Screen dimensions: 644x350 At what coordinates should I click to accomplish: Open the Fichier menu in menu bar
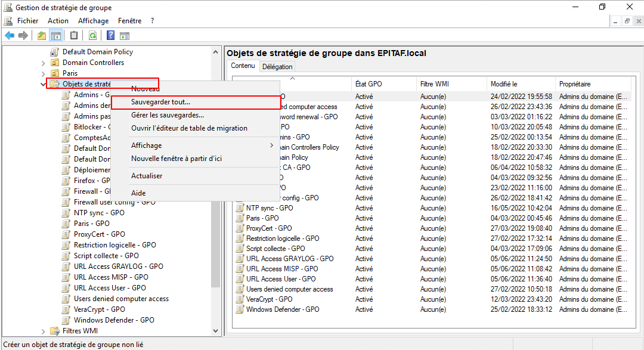[x=27, y=21]
